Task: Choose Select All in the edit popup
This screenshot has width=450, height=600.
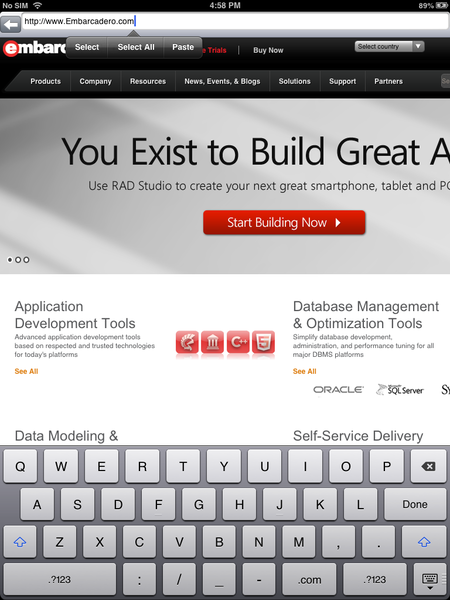Action: tap(136, 47)
